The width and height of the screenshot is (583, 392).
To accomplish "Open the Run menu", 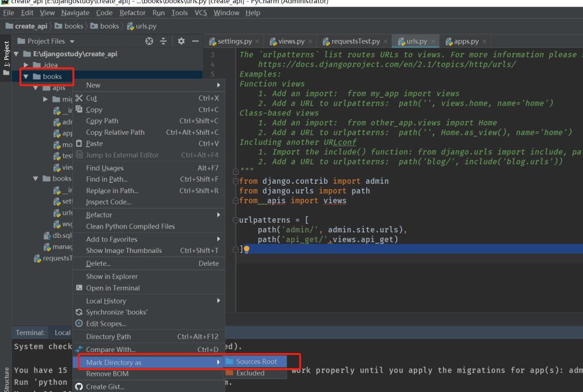I will [x=158, y=12].
